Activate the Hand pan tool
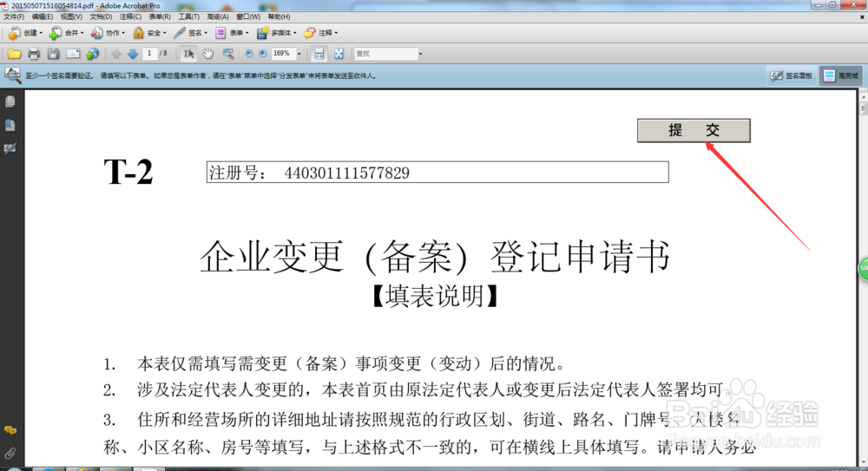868x471 pixels. (x=207, y=54)
